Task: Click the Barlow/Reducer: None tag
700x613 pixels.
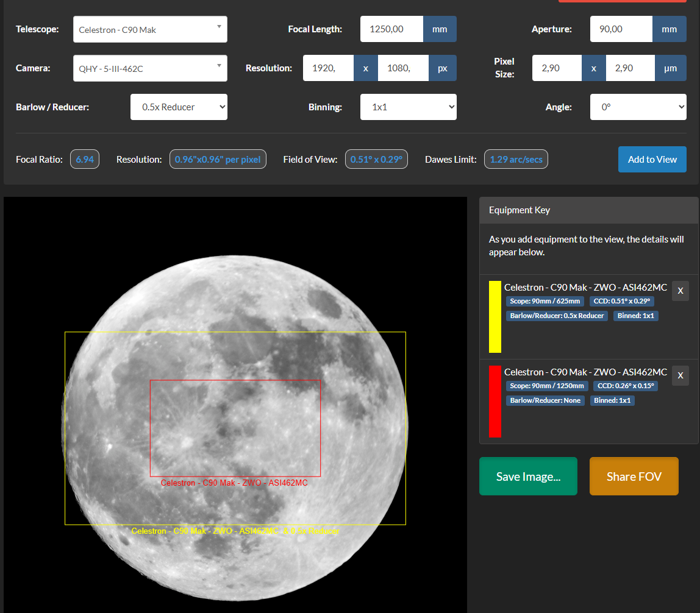Action: tap(545, 400)
